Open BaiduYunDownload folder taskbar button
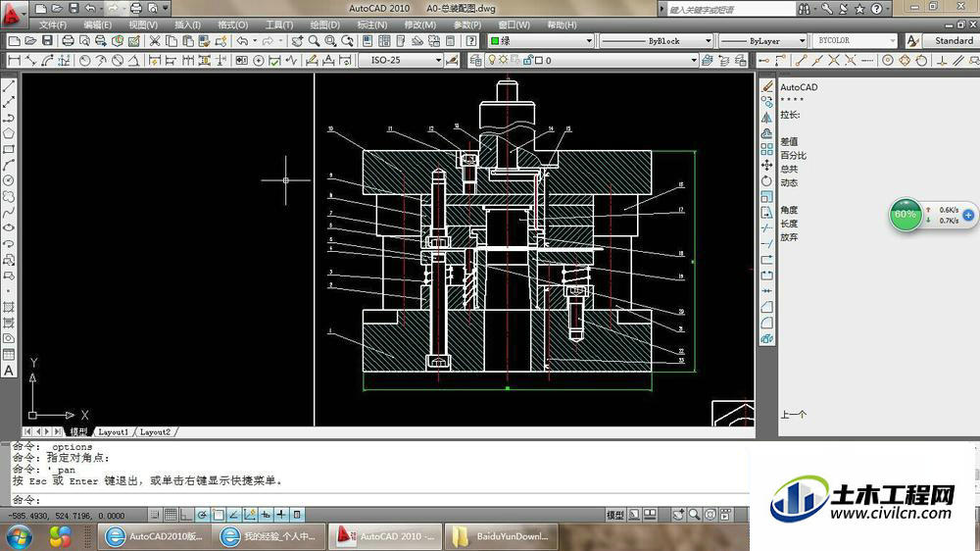980x551 pixels. pyautogui.click(x=501, y=536)
